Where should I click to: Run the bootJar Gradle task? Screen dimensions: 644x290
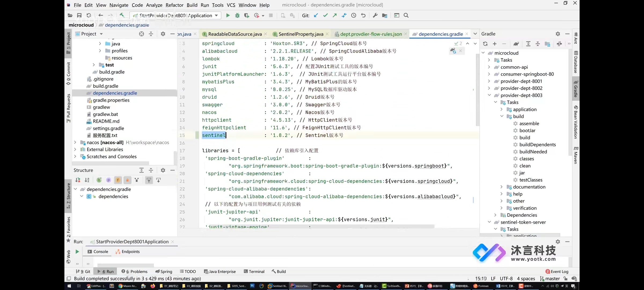(527, 130)
